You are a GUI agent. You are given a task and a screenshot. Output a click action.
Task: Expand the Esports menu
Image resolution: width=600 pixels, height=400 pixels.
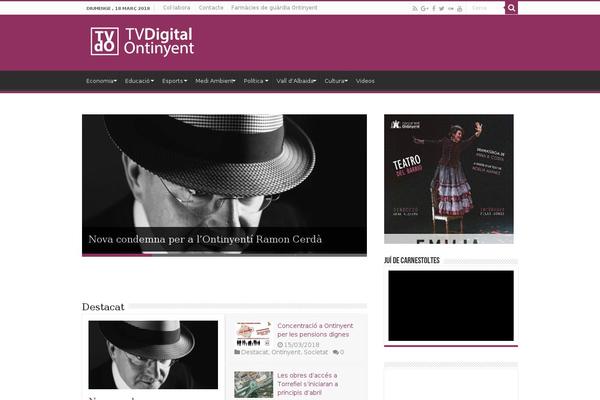point(174,81)
